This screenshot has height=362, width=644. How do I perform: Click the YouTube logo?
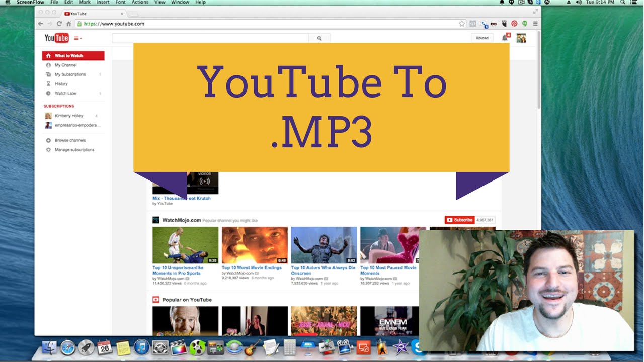[56, 38]
